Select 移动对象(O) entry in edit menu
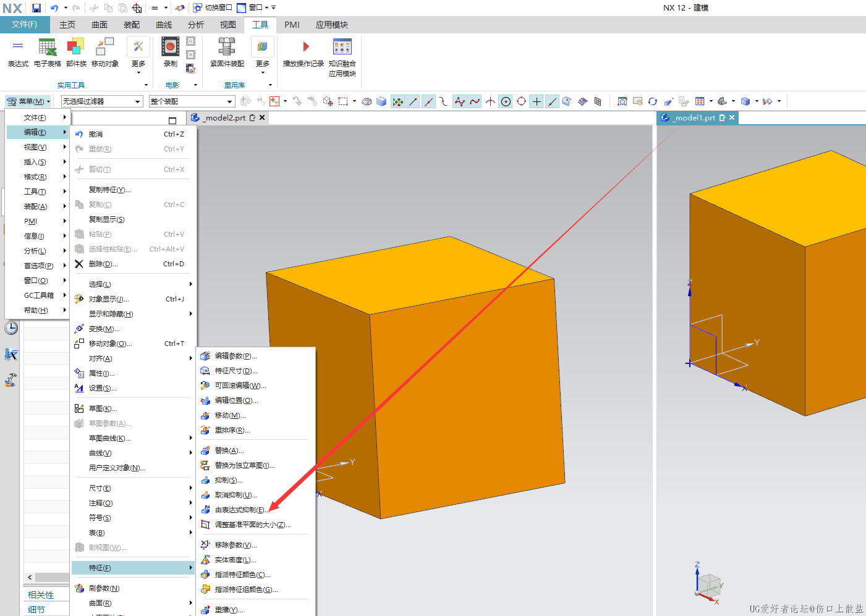 [133, 344]
